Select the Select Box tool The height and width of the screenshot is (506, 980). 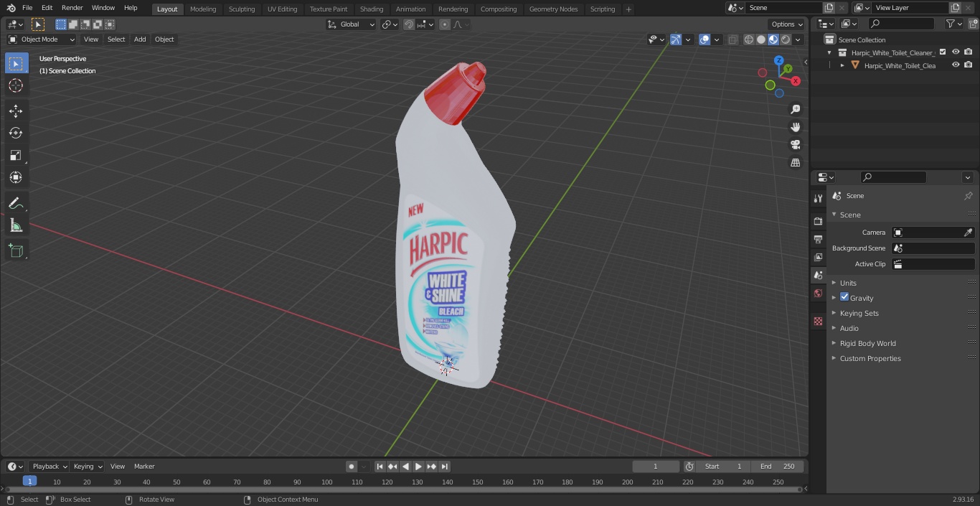[16, 64]
